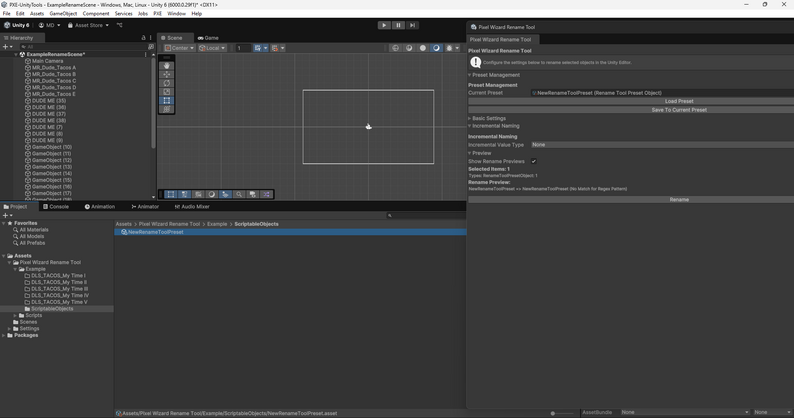The width and height of the screenshot is (794, 418).
Task: Open the ExampleRenameScene options kebab menu
Action: pos(146,54)
